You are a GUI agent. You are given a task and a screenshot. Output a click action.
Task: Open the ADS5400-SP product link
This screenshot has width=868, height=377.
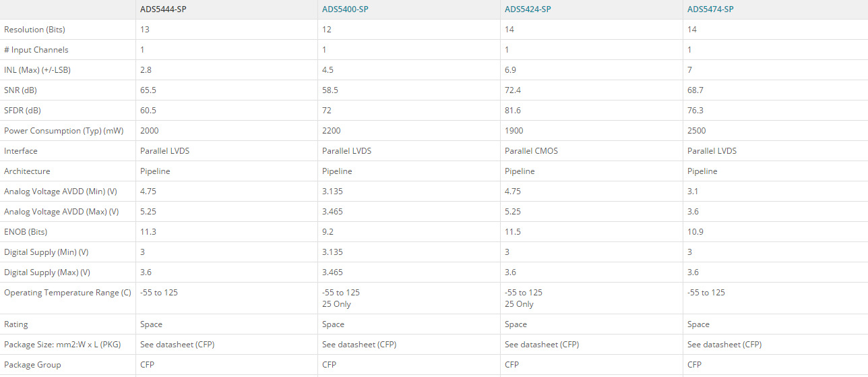pyautogui.click(x=344, y=9)
